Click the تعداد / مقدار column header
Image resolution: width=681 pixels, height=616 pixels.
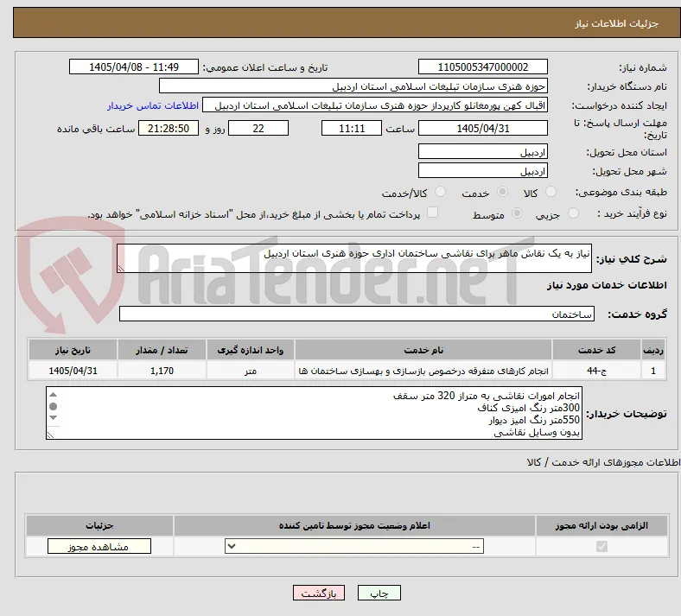162,350
